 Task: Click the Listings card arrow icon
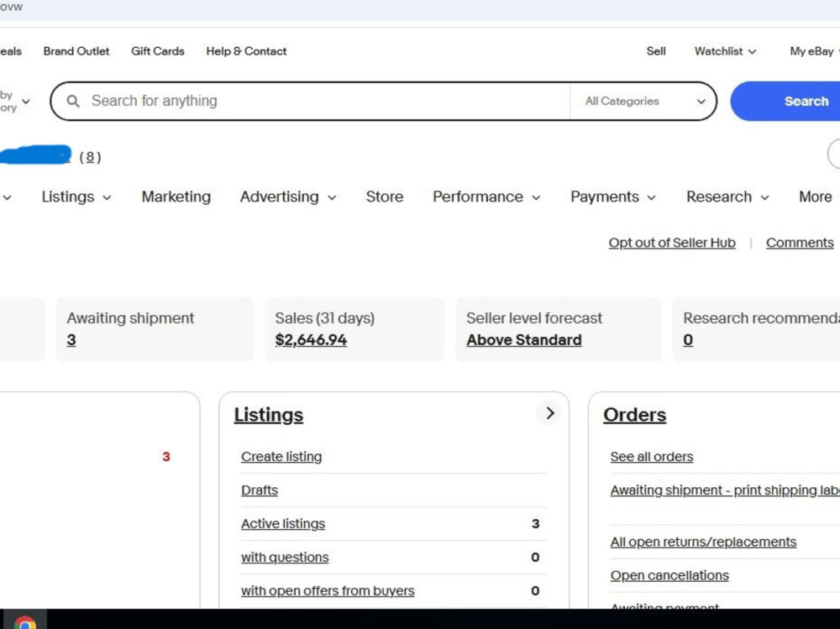click(x=549, y=413)
